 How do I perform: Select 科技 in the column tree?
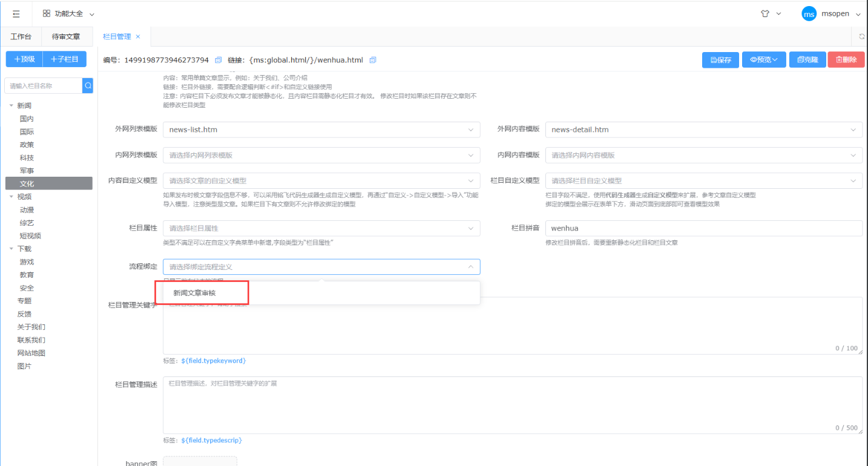click(x=27, y=158)
